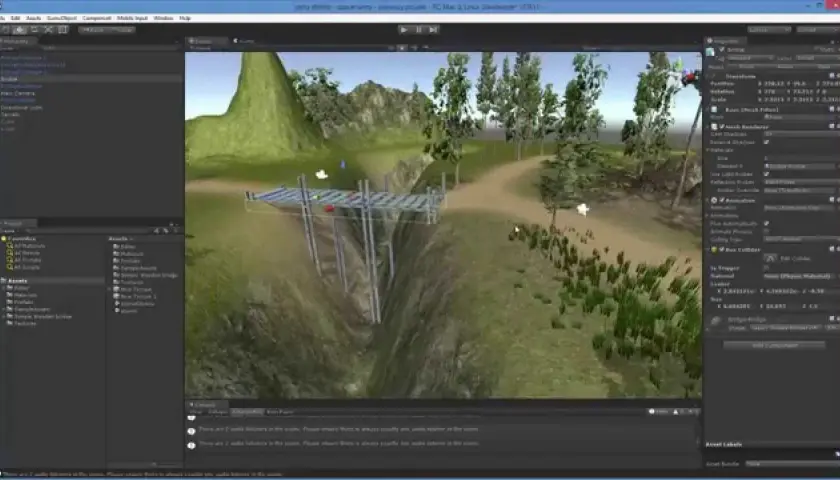Enable the Animate Physics checkbox
Image resolution: width=840 pixels, height=480 pixels.
(x=767, y=231)
